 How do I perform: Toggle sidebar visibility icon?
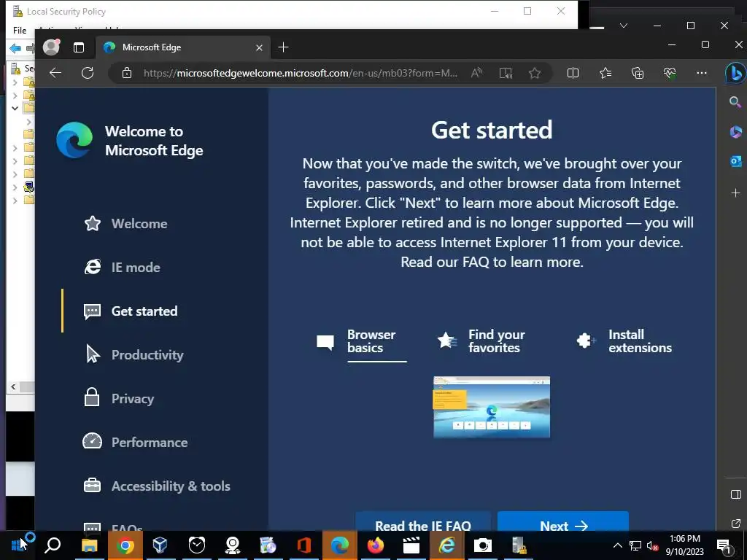(x=735, y=494)
